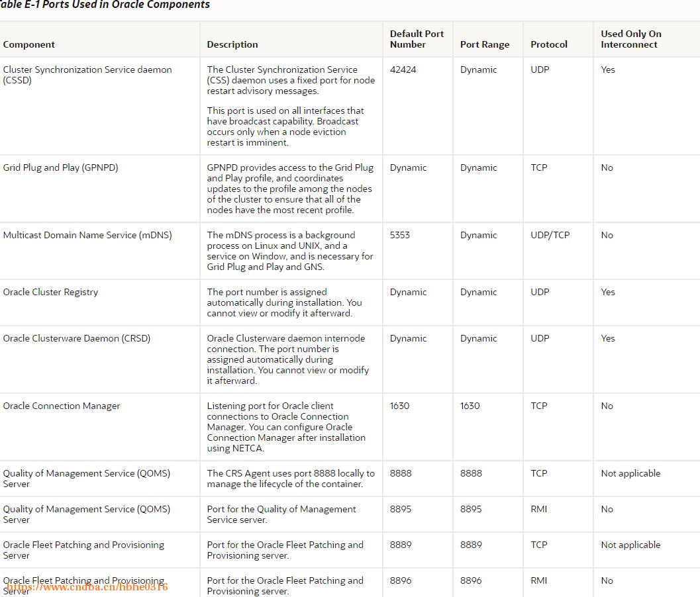Screen dimensions: 700x597
Task: Click the table title 'Ports Used in Oracle Components'
Action: (126, 5)
